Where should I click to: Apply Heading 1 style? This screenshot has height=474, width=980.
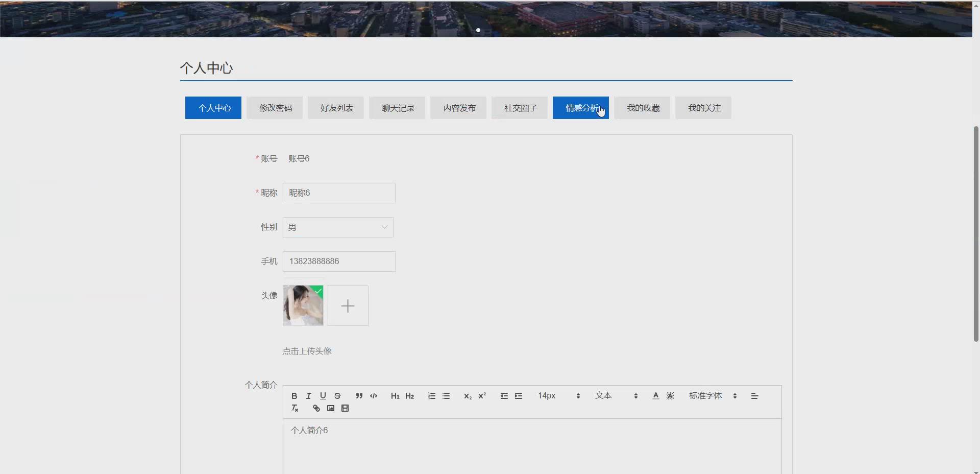click(x=395, y=396)
